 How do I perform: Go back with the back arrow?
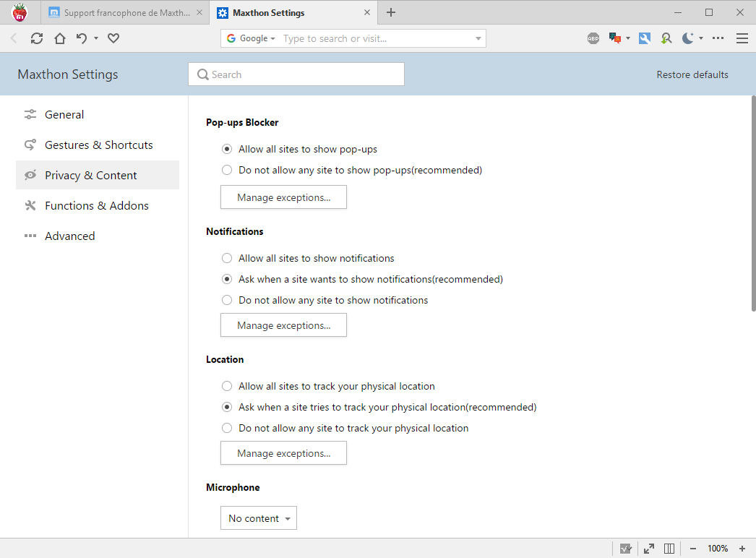[14, 38]
